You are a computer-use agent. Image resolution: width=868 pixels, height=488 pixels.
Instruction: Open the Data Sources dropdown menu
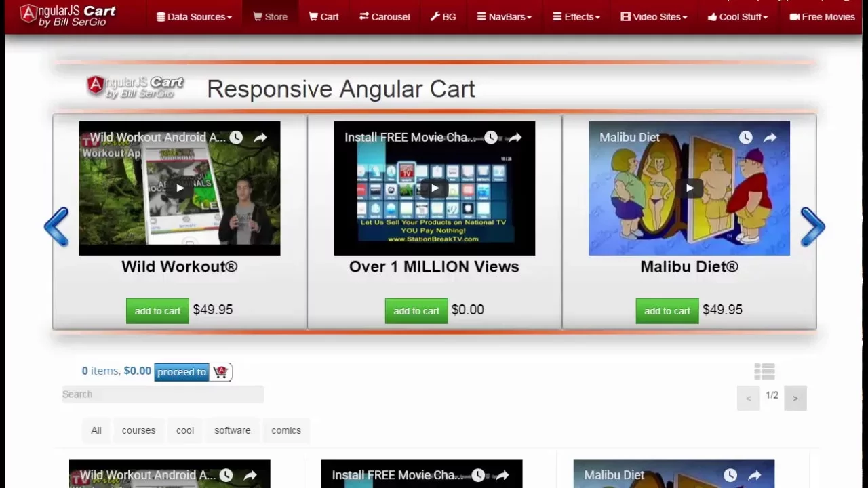194,16
